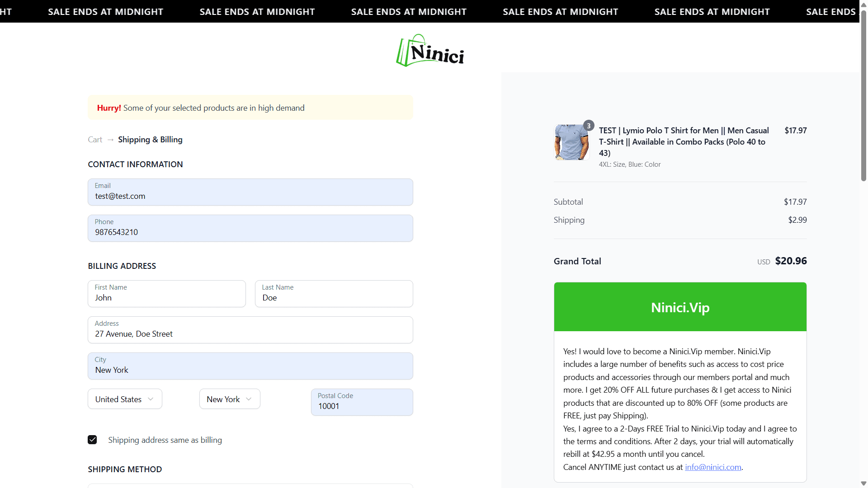Open the 'United States' country dropdown

point(124,399)
